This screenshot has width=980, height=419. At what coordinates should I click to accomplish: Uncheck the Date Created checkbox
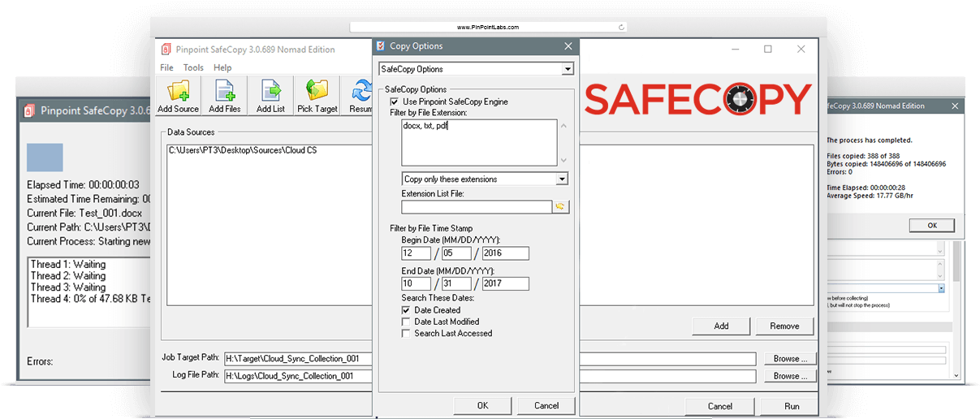coord(406,310)
